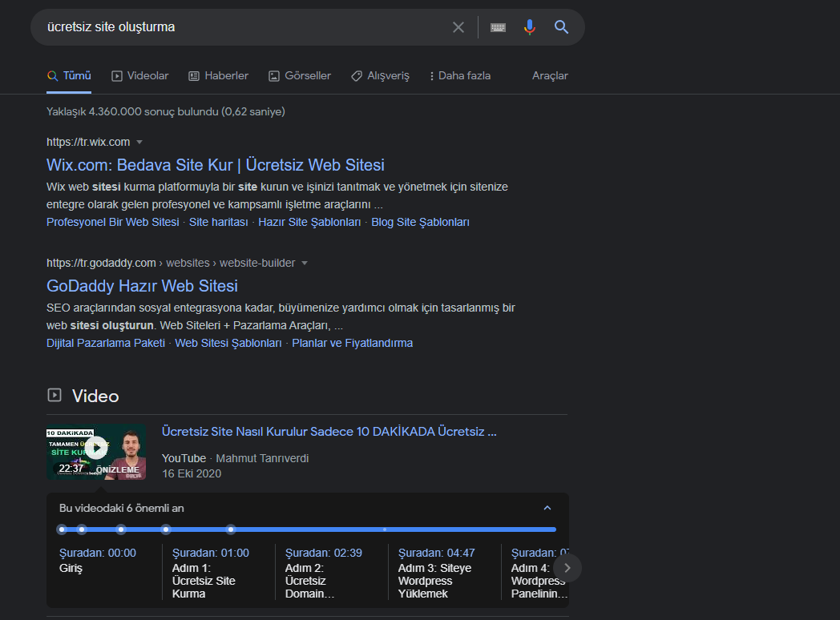The width and height of the screenshot is (840, 620).
Task: Open moment Şuradan: 04:47 Adım 3
Action: pyautogui.click(x=437, y=573)
